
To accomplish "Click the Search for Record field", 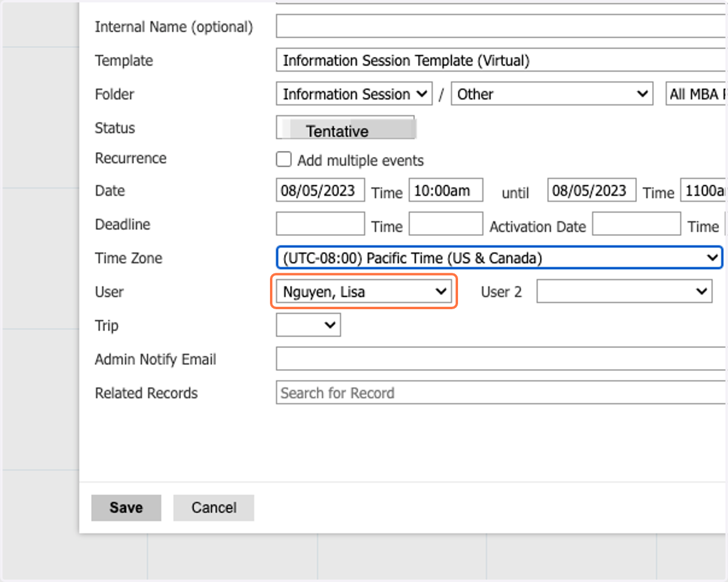I will pyautogui.click(x=502, y=393).
